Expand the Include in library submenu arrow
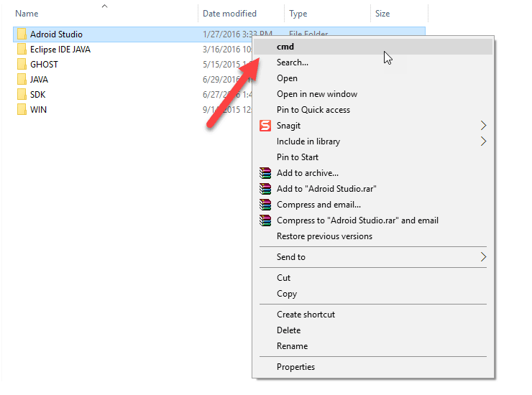The width and height of the screenshot is (532, 395). point(484,141)
